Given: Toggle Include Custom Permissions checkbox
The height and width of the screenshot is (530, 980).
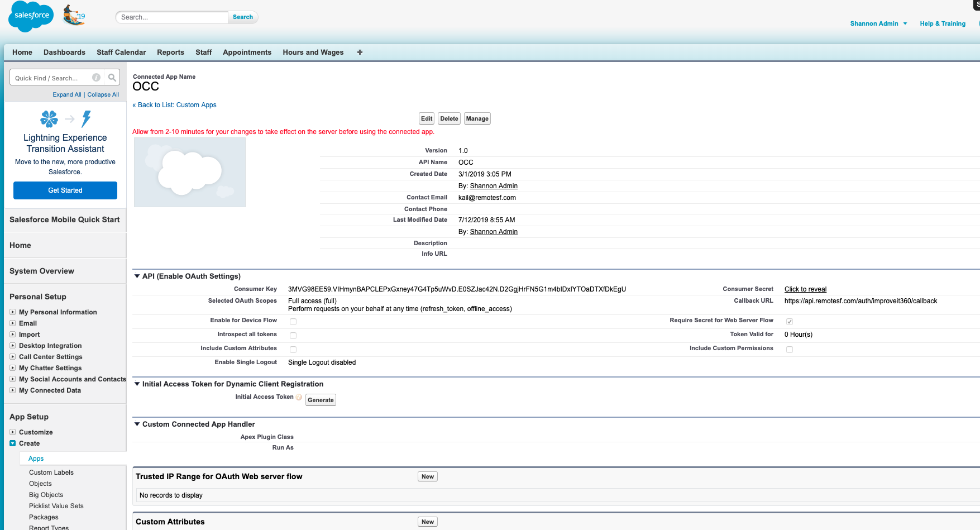Looking at the screenshot, I should coord(790,349).
